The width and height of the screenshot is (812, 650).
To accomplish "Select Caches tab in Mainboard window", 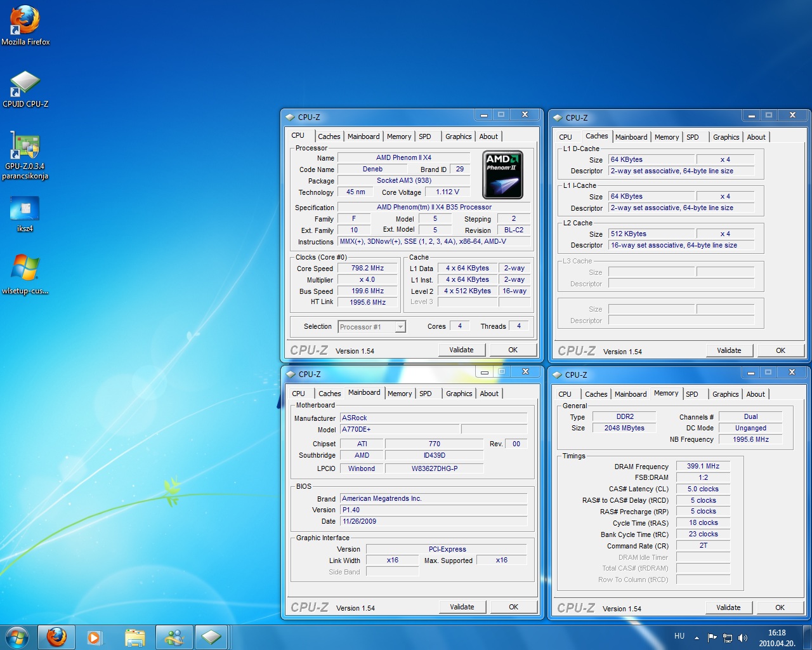I will click(x=330, y=394).
